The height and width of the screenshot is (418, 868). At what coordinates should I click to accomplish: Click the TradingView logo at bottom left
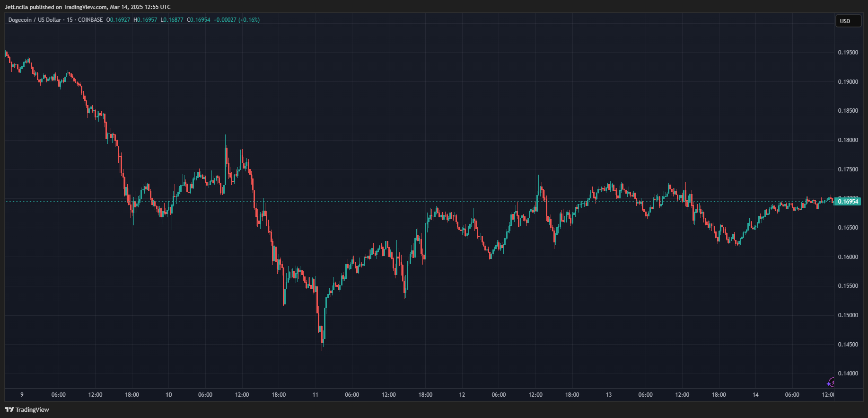(27, 409)
